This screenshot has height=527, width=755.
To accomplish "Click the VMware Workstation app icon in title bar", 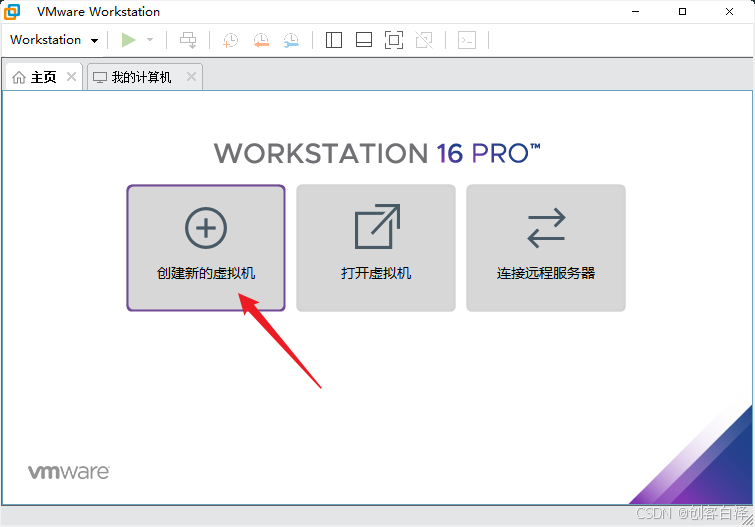I will point(12,12).
